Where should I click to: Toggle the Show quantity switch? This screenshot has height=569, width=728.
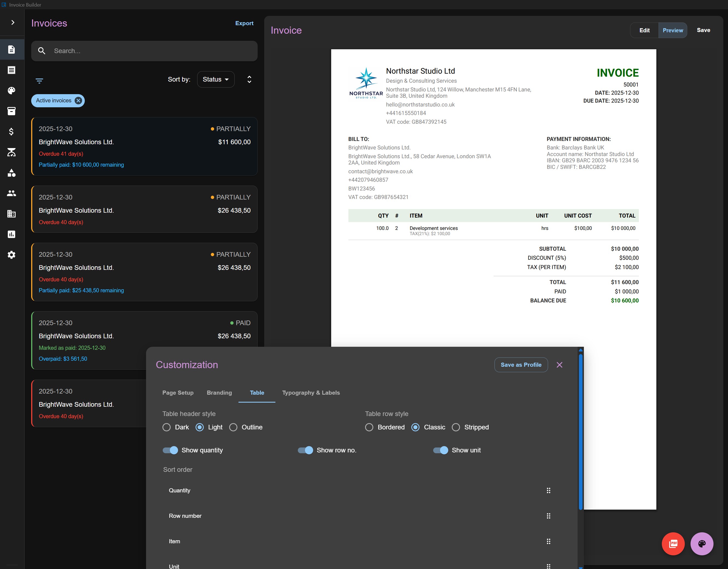pos(170,450)
